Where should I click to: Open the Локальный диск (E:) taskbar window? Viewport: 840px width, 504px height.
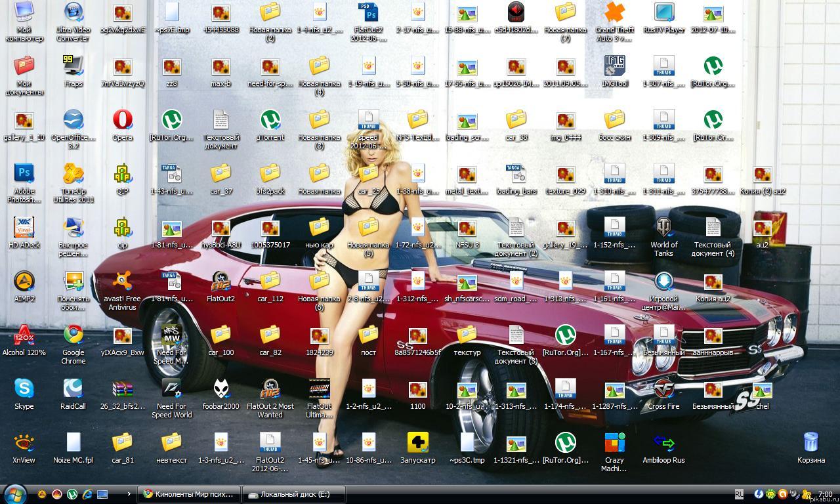(x=293, y=494)
